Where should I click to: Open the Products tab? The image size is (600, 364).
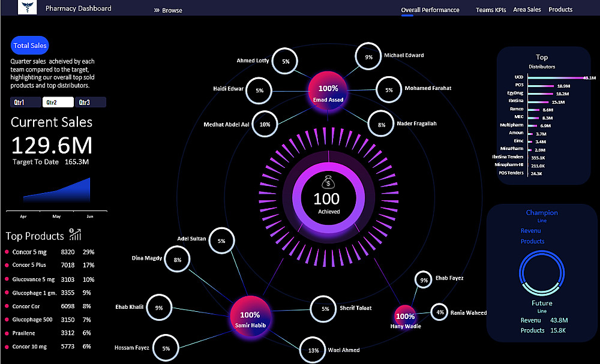tap(560, 10)
